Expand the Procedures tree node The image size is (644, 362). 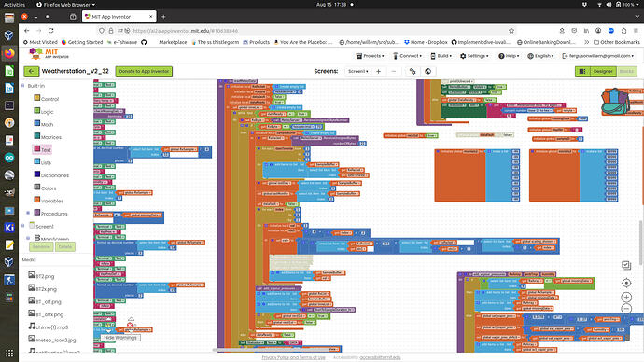tap(28, 213)
